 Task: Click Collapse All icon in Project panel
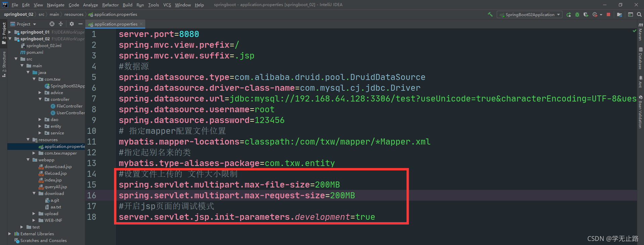tap(61, 24)
